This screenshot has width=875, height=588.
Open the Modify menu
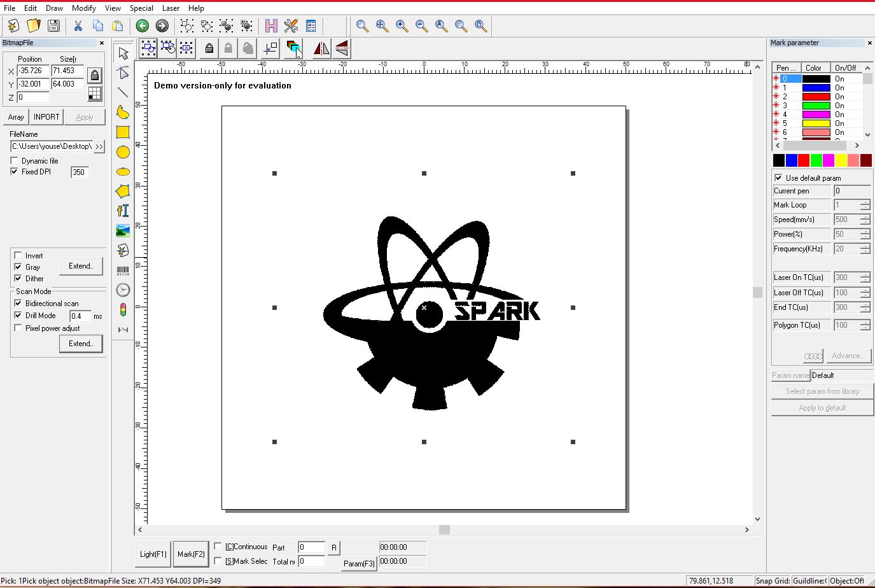click(x=83, y=8)
